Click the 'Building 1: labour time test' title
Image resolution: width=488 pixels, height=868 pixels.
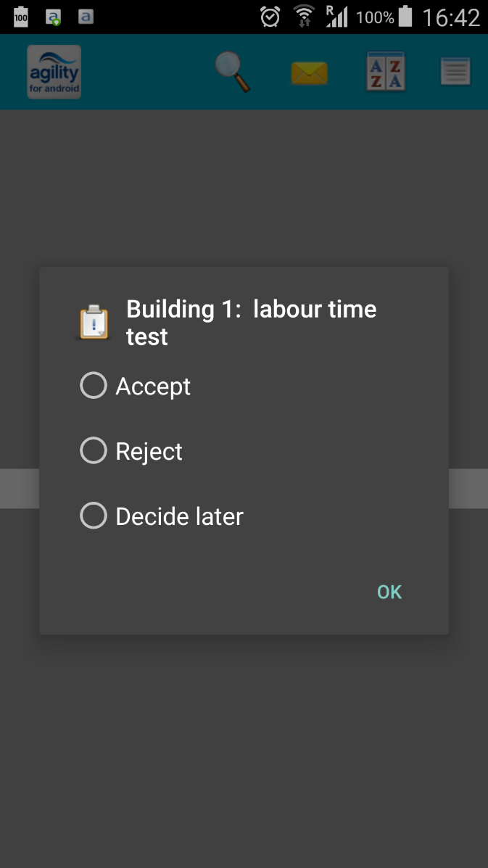(x=251, y=323)
